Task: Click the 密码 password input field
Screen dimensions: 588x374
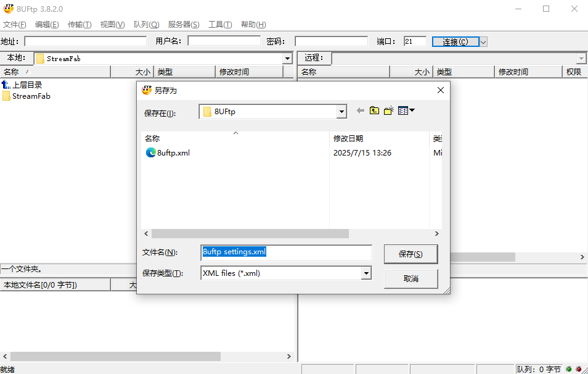Action: click(x=331, y=41)
